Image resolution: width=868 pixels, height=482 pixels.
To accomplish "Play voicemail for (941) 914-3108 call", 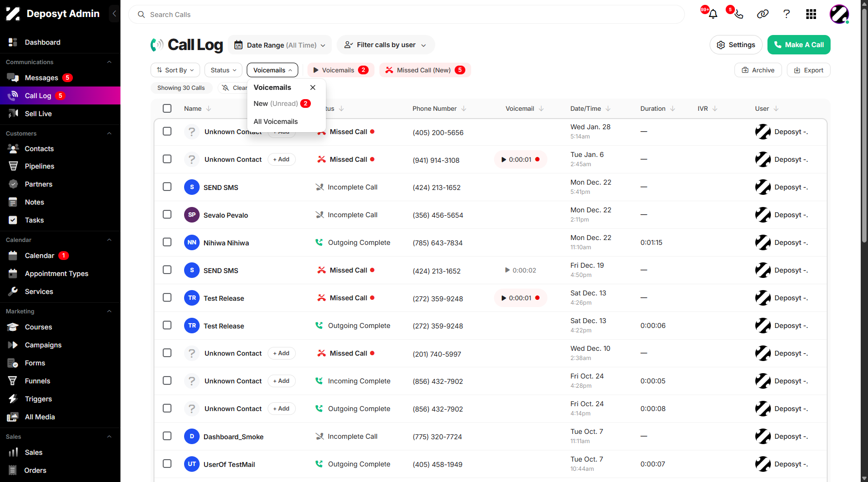I will click(x=520, y=159).
